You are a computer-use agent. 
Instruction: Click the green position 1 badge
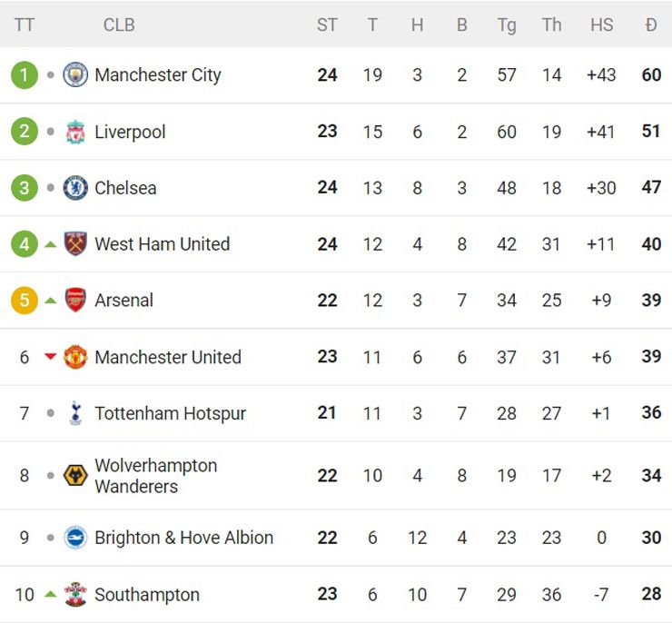pos(25,74)
